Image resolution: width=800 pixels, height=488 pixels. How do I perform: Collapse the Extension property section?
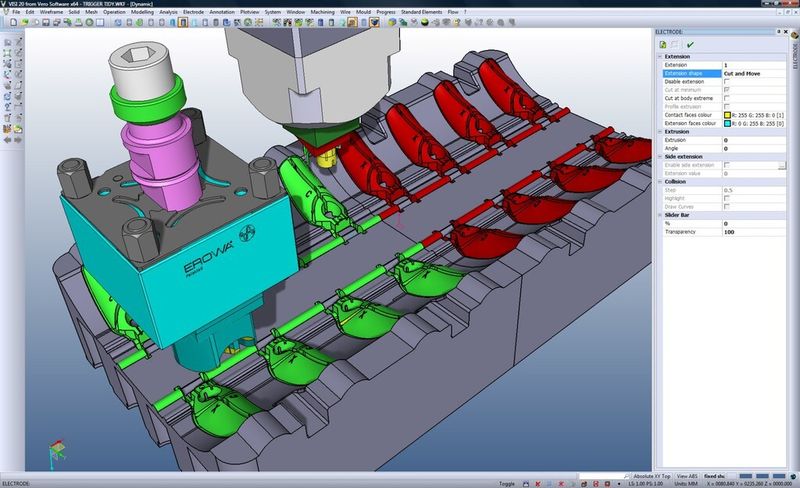(x=660, y=57)
